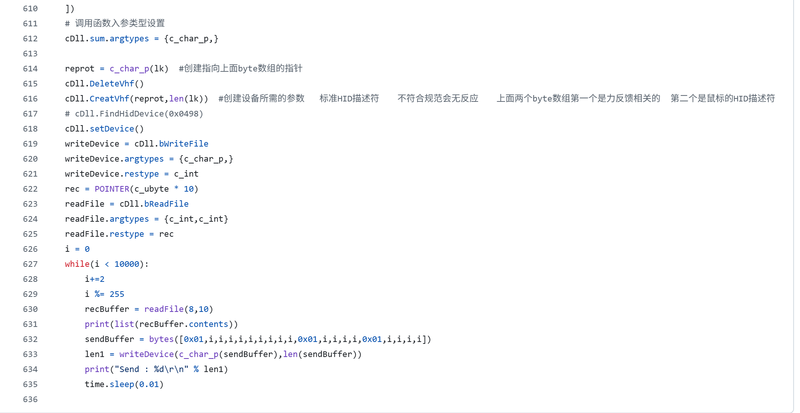Click bWriteFile on line 619

[x=184, y=144]
